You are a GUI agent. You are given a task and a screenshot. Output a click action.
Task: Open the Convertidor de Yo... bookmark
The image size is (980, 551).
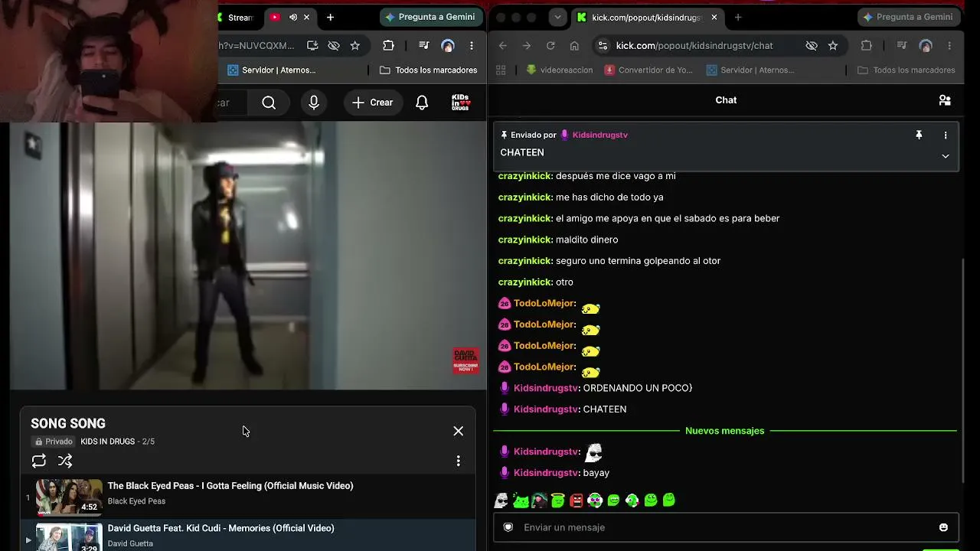(x=648, y=70)
